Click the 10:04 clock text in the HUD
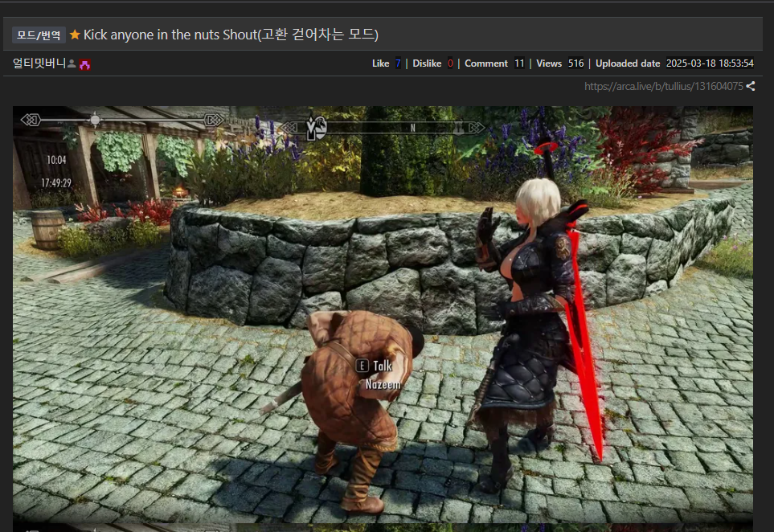Viewport: 774px width, 532px height. pos(56,160)
